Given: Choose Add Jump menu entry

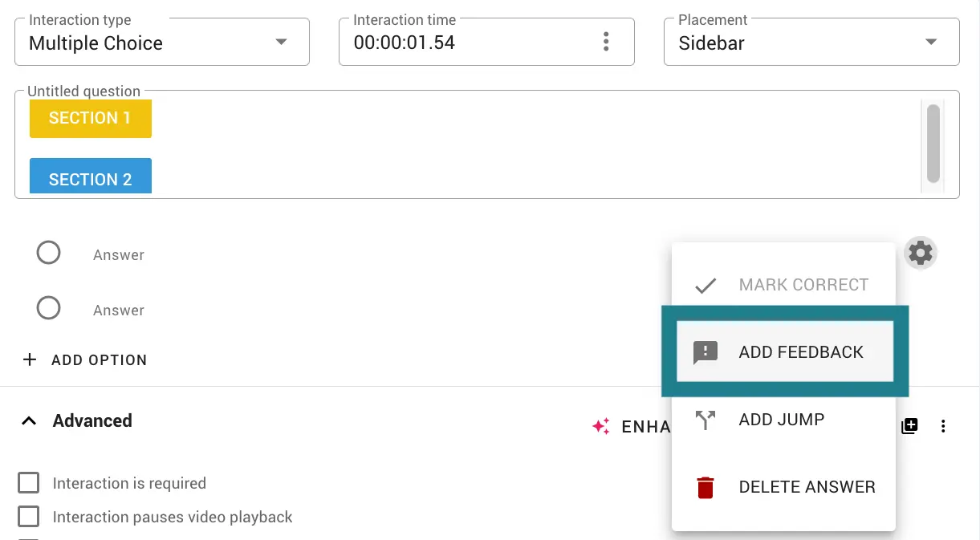Looking at the screenshot, I should tap(783, 420).
